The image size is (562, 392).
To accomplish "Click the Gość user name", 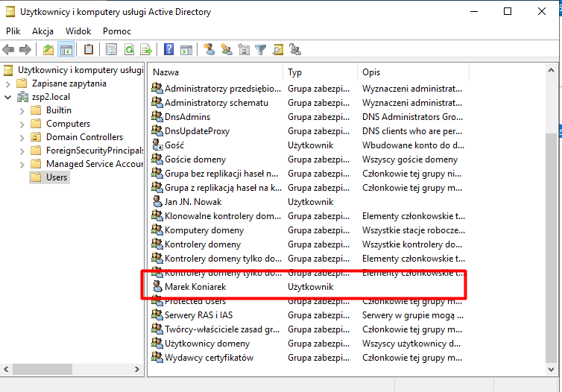I will pyautogui.click(x=174, y=145).
